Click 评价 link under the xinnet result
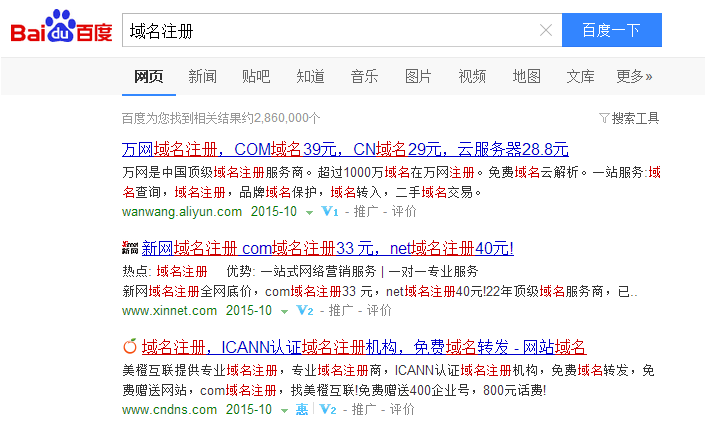 [379, 310]
